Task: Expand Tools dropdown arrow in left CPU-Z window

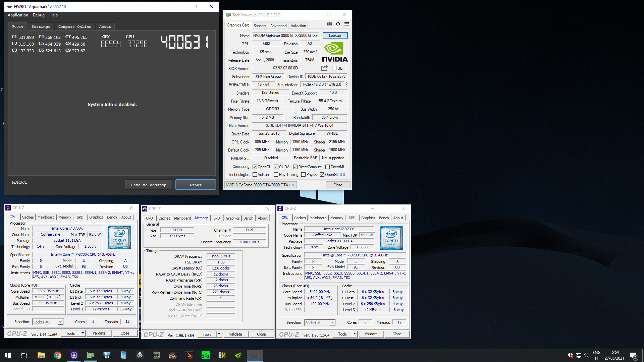Action: point(83,333)
